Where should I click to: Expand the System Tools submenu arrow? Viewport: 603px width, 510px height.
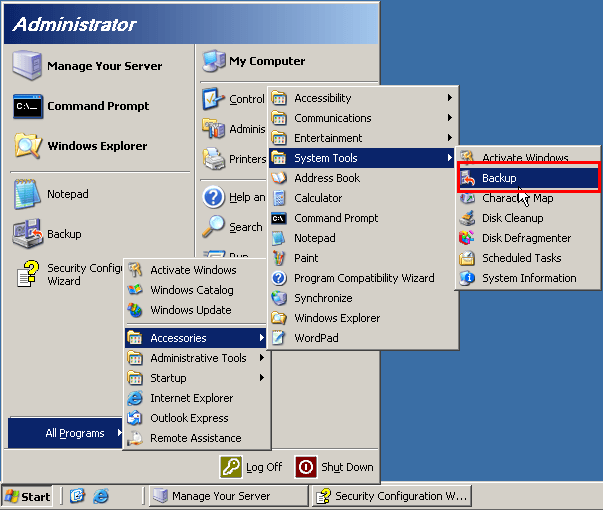(x=450, y=158)
